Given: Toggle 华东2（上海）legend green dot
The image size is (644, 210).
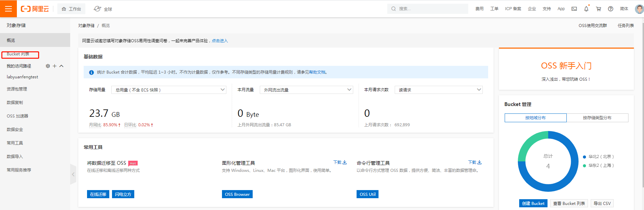Looking at the screenshot, I should [585, 166].
